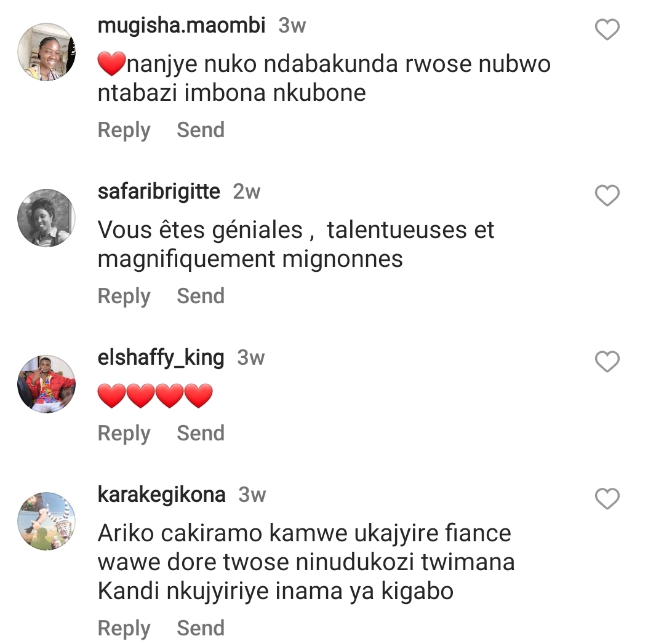Open the safaribrigitte username link

159,192
